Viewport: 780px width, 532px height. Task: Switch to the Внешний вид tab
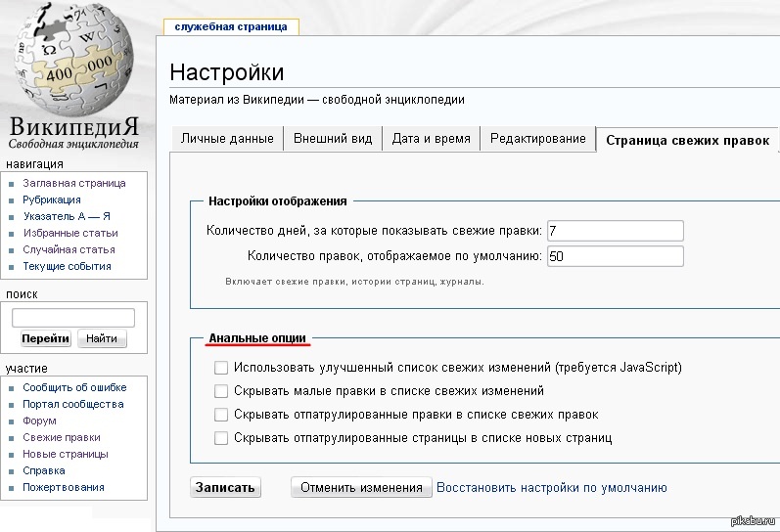333,139
